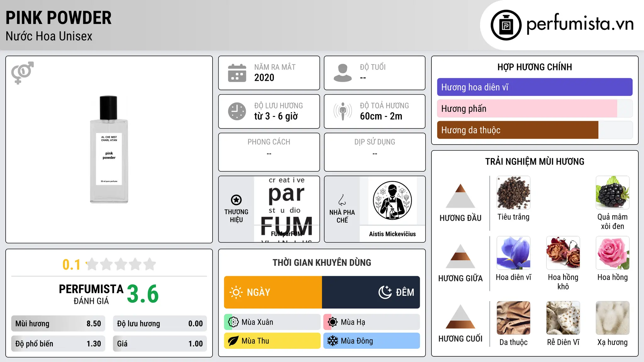Select the Mùa Đông season bar
This screenshot has height=362, width=644.
372,341
